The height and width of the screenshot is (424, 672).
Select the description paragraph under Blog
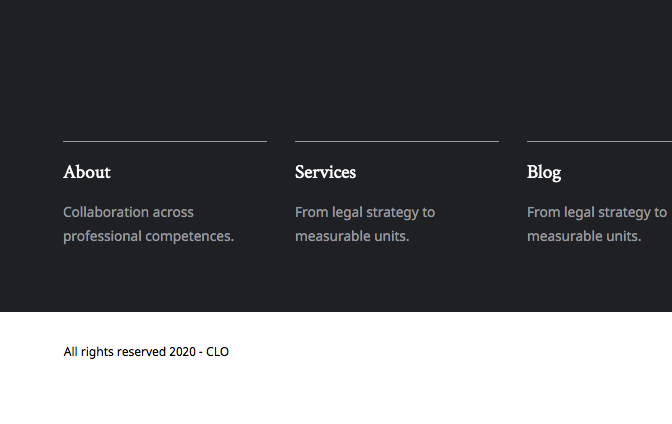pyautogui.click(x=597, y=224)
